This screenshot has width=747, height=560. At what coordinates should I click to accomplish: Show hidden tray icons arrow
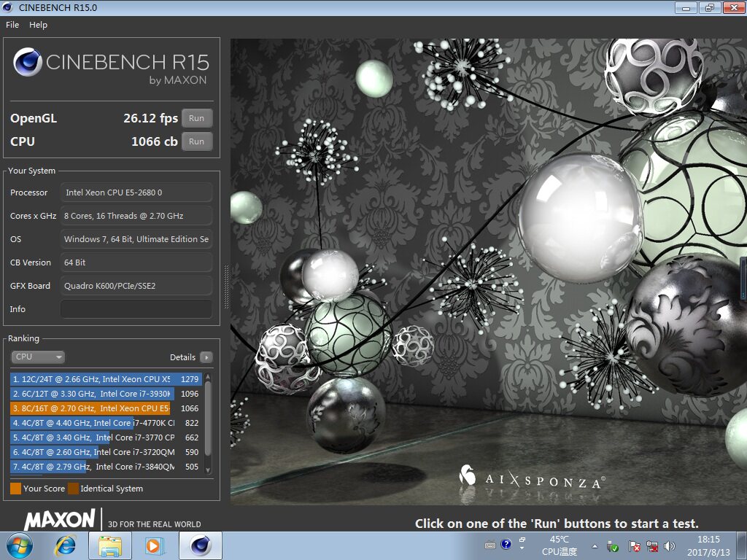tap(595, 546)
